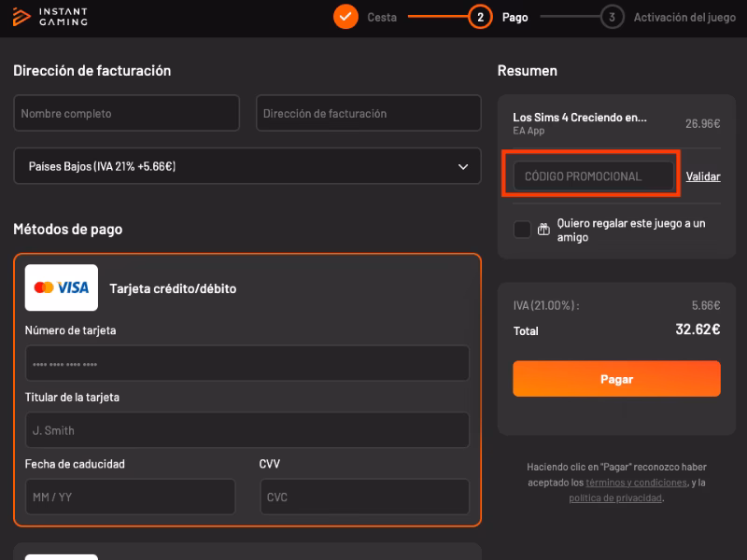This screenshot has height=560, width=747.
Task: Focus the Número de tarjeta field
Action: tap(247, 363)
